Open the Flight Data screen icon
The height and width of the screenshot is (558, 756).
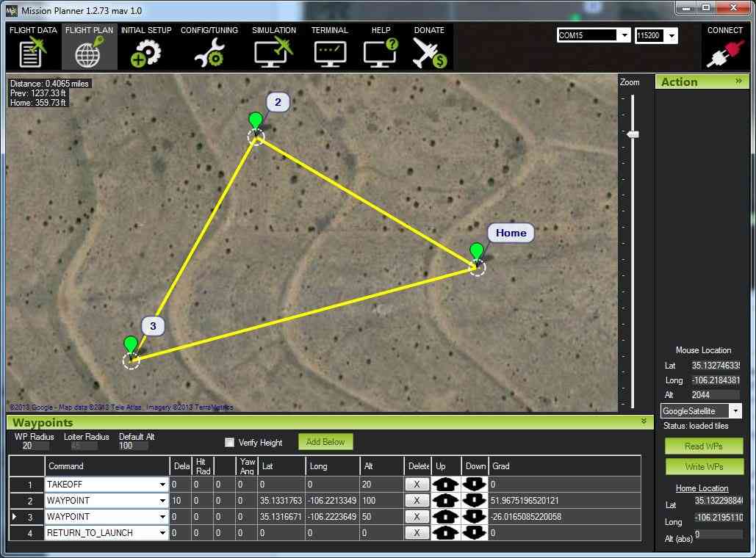(x=32, y=53)
